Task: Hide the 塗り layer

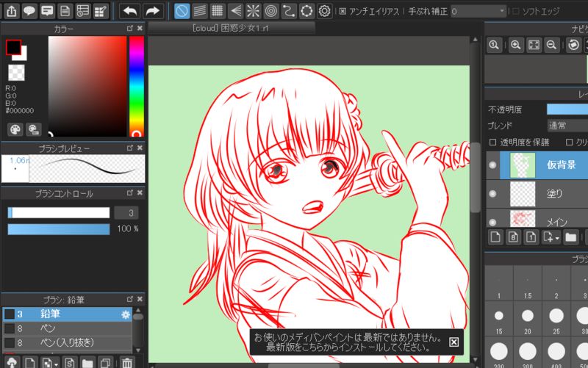Action: coord(492,193)
